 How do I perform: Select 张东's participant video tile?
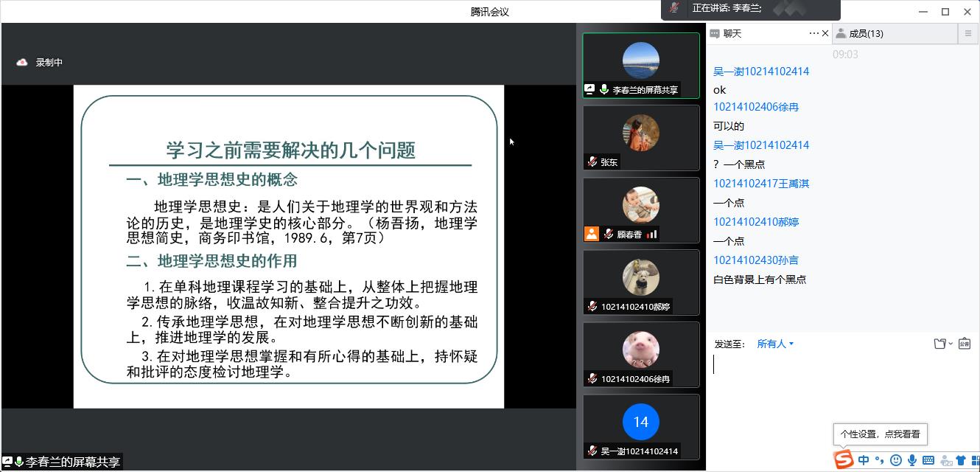pos(641,138)
